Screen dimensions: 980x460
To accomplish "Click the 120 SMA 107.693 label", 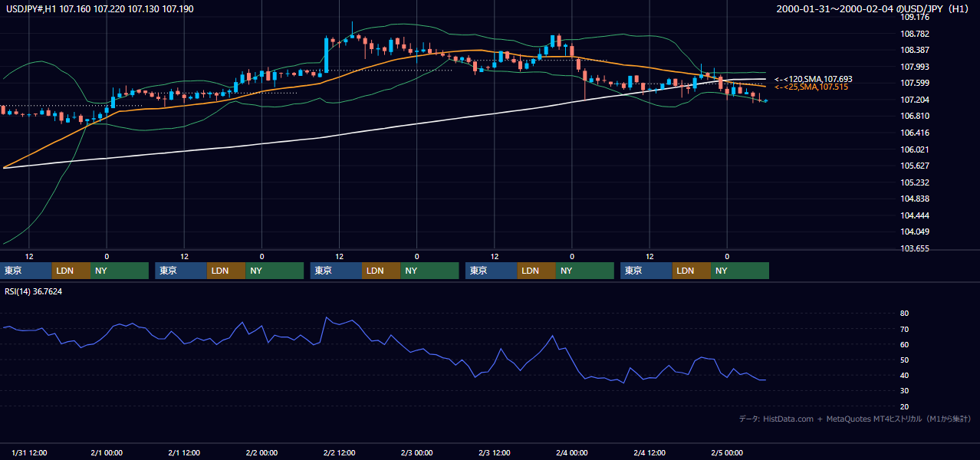I will [813, 79].
